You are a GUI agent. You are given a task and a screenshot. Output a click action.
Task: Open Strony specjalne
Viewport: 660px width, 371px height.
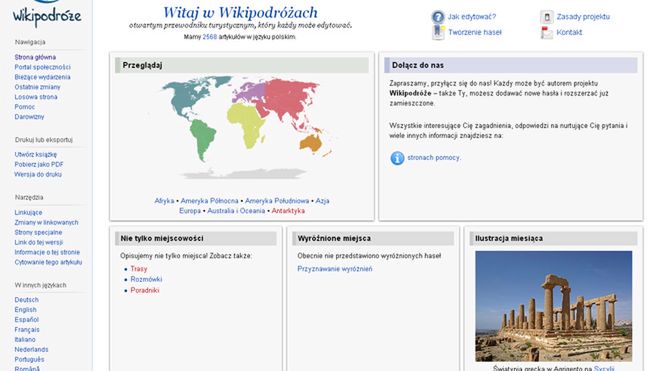[38, 232]
